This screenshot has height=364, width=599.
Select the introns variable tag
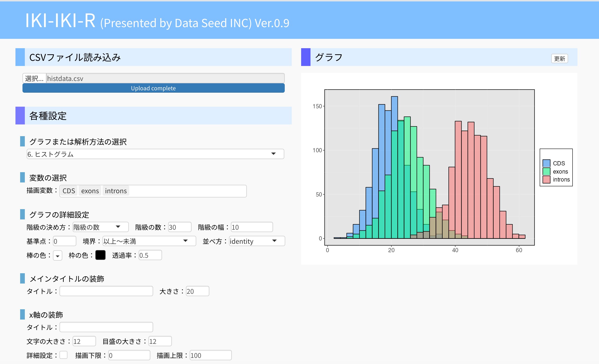116,191
